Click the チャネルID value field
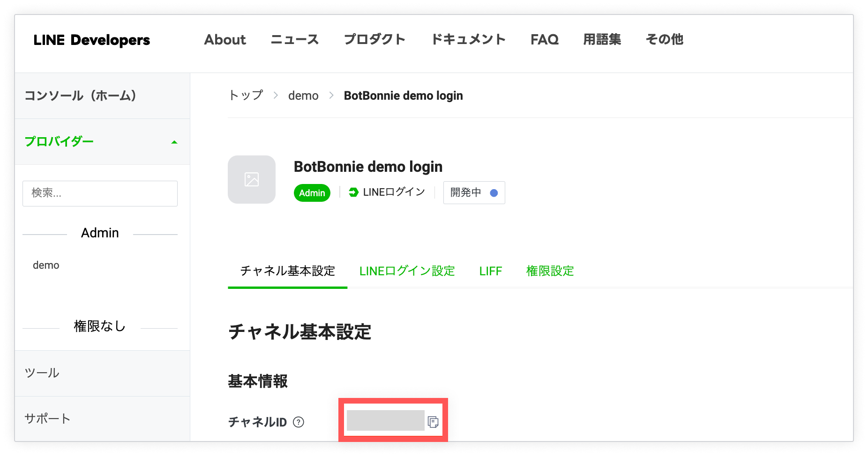The height and width of the screenshot is (456, 868). 385,420
